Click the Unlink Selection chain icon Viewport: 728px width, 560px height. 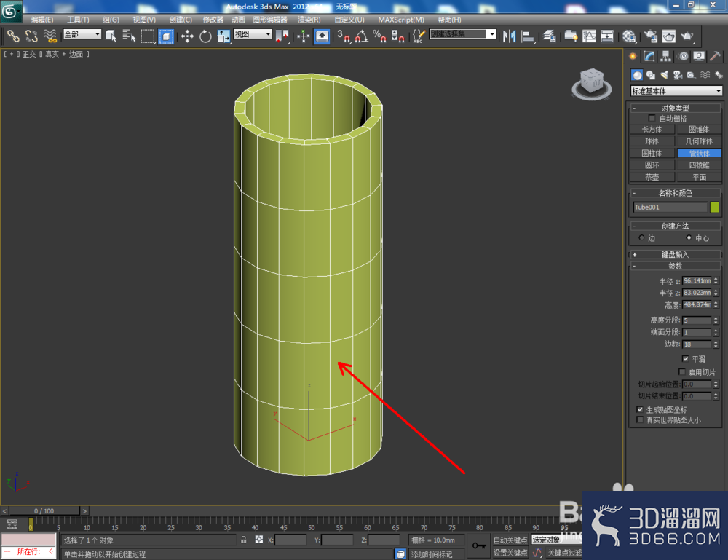31,36
